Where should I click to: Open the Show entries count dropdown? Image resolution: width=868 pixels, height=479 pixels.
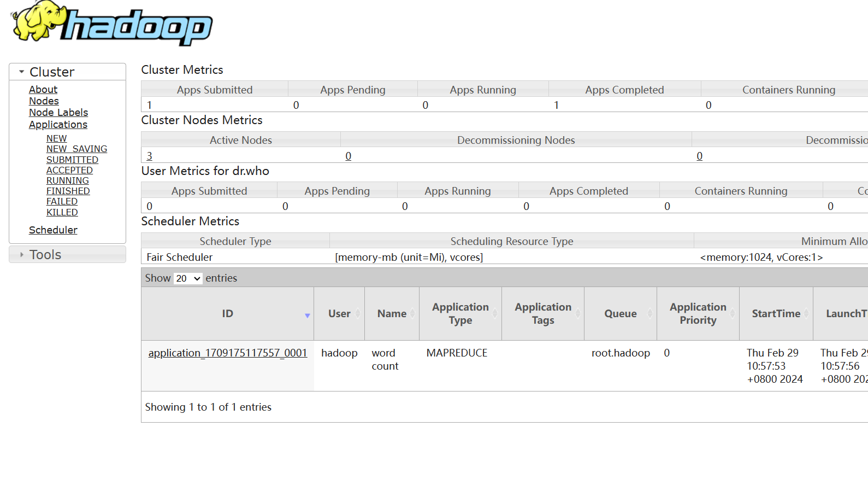(x=188, y=278)
